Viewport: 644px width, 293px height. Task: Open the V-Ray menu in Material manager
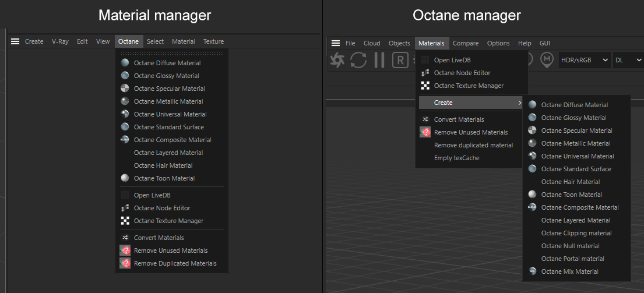pos(60,41)
